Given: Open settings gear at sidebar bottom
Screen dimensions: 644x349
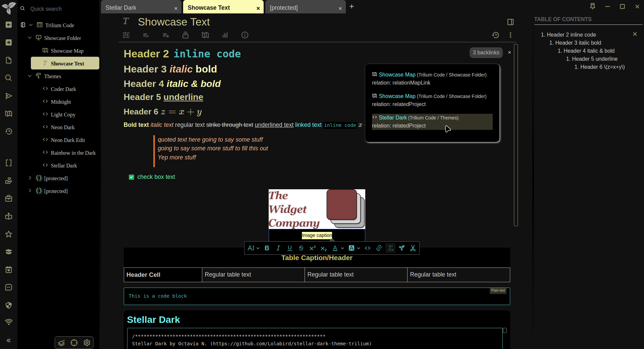Looking at the screenshot, I should click(x=87, y=343).
